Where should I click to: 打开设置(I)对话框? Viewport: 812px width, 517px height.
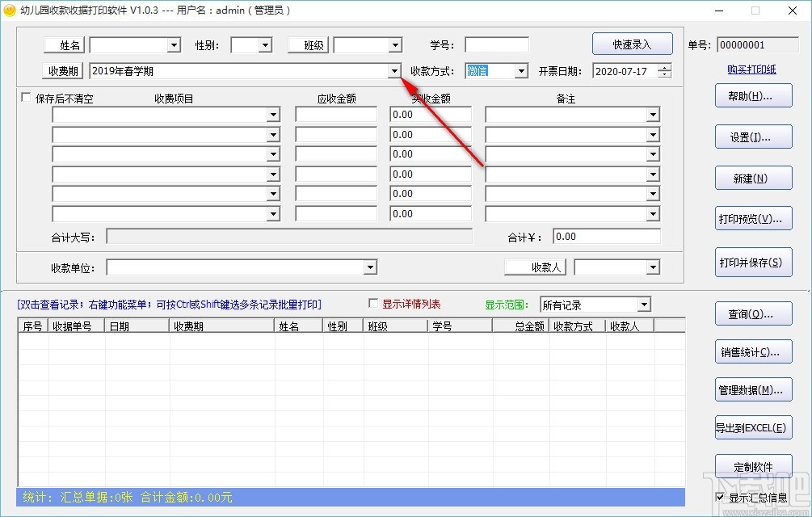(753, 137)
